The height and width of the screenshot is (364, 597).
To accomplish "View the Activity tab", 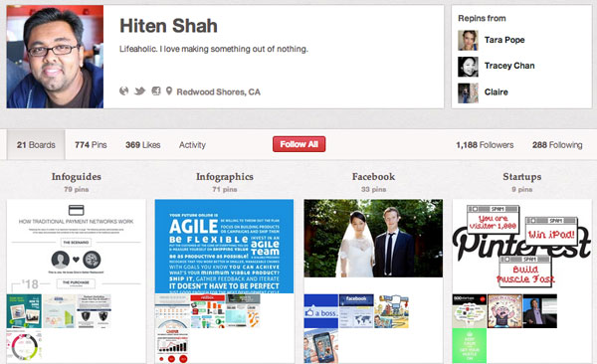I will point(192,144).
